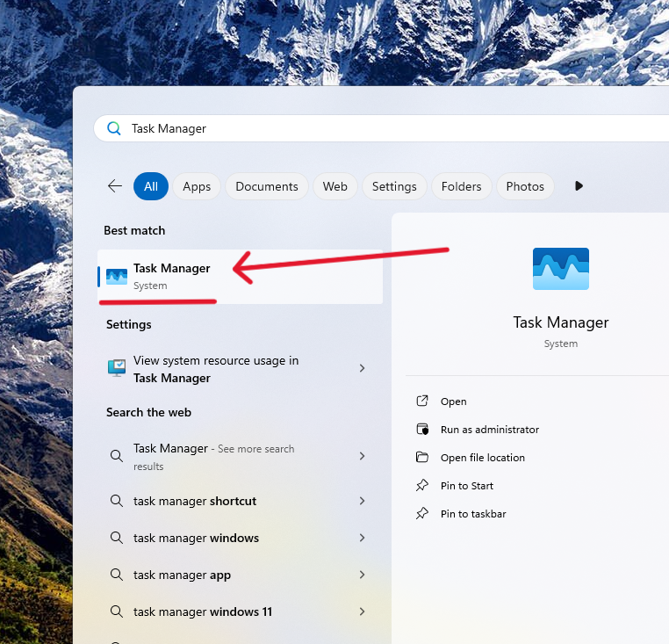Open Task Manager See more search results

pyautogui.click(x=241, y=457)
